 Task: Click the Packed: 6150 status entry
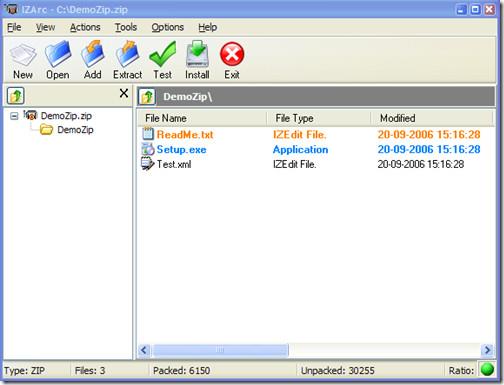tap(181, 370)
